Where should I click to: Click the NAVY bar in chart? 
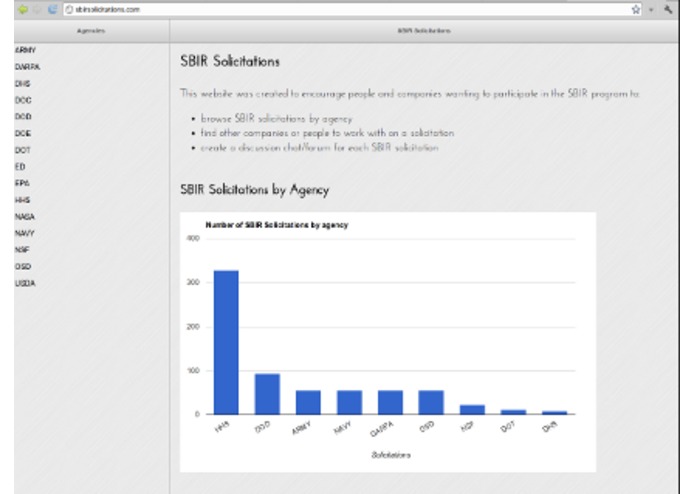pyautogui.click(x=349, y=402)
